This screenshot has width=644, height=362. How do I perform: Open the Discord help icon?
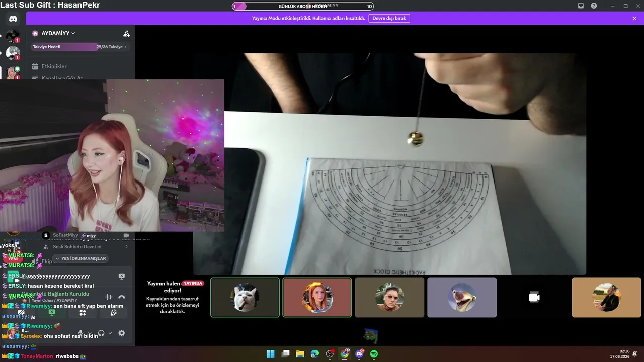pos(594,6)
